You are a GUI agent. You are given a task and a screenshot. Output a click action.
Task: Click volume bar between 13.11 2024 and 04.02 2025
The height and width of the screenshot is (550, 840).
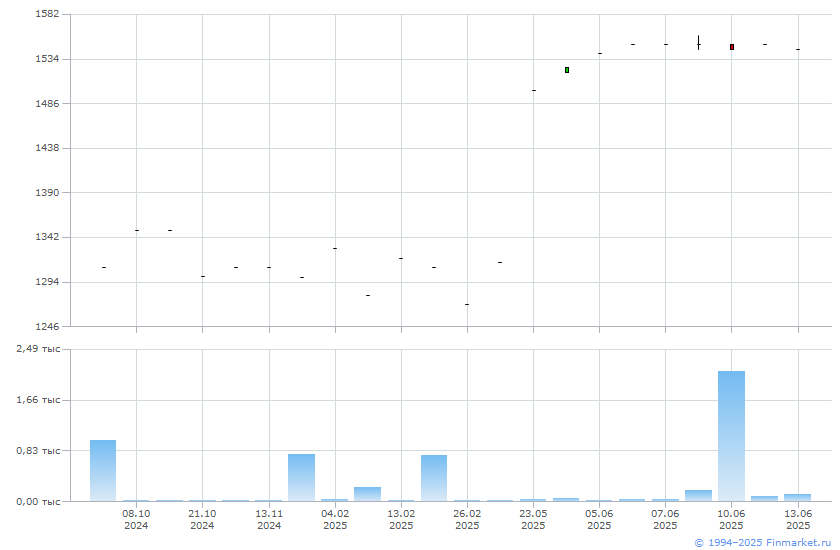point(302,478)
